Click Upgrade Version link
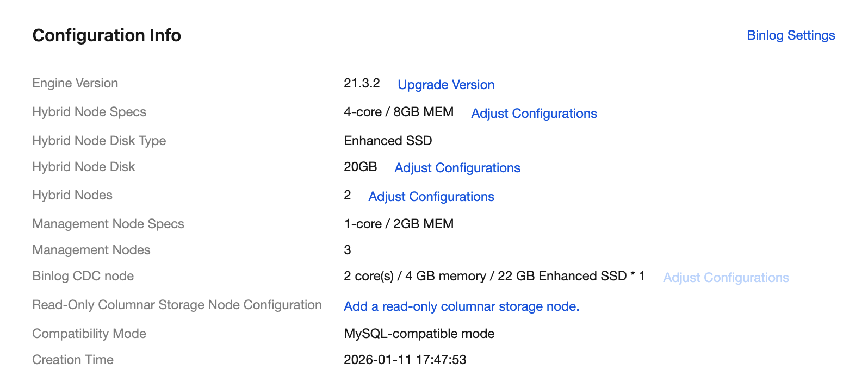This screenshot has height=376, width=868. point(446,85)
